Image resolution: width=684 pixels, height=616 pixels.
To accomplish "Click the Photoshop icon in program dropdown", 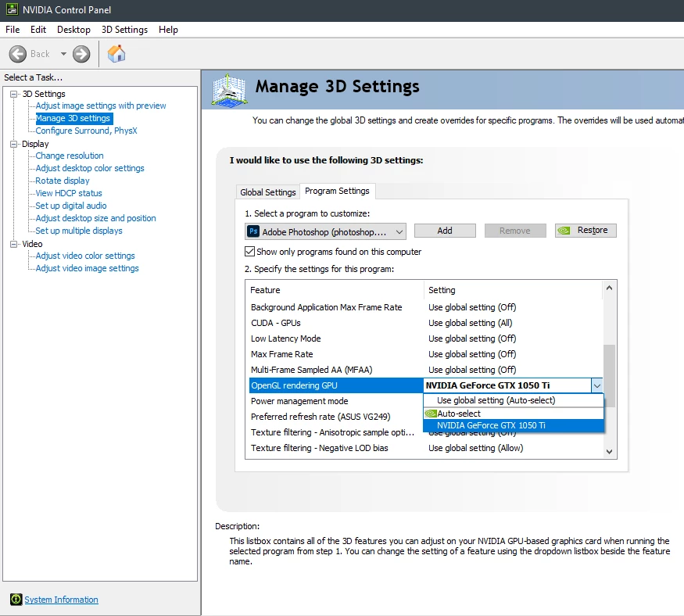I will (x=253, y=231).
